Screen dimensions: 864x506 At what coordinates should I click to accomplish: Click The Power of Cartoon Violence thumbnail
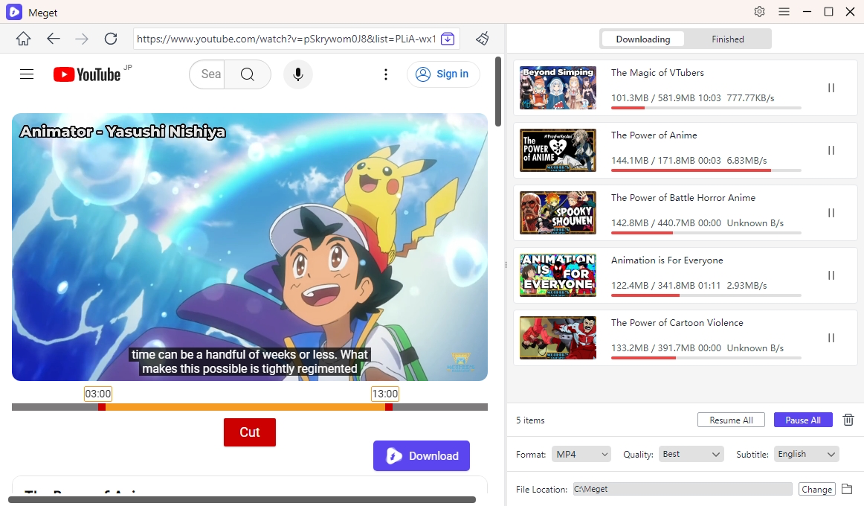pyautogui.click(x=558, y=338)
